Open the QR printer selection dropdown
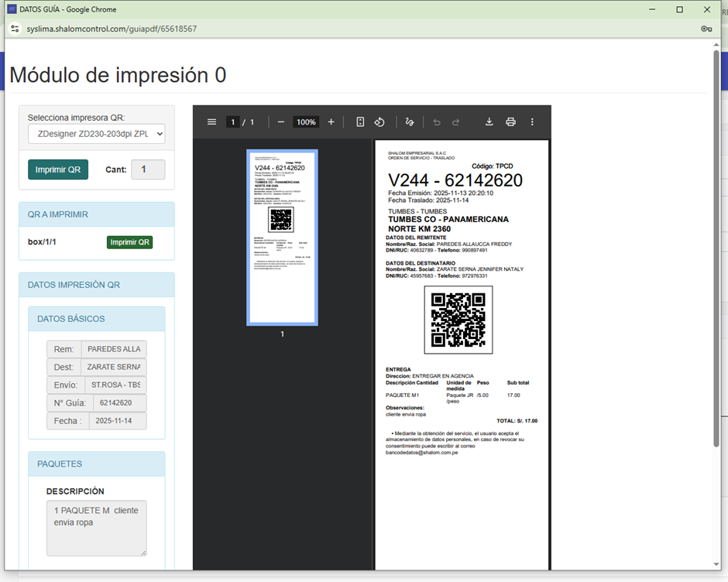The height and width of the screenshot is (582, 728). pos(97,134)
